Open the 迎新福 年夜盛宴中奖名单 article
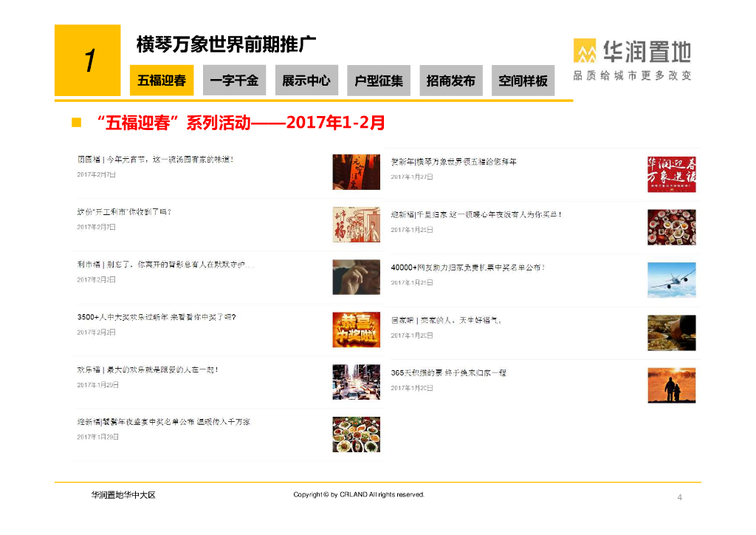 point(163,422)
